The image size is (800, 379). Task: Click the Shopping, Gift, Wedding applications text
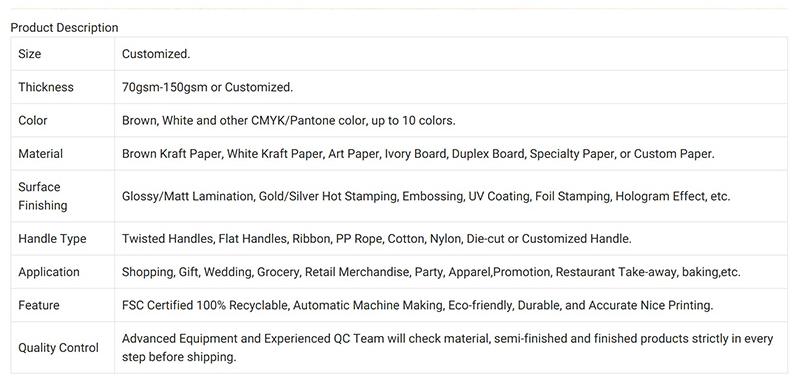(431, 272)
